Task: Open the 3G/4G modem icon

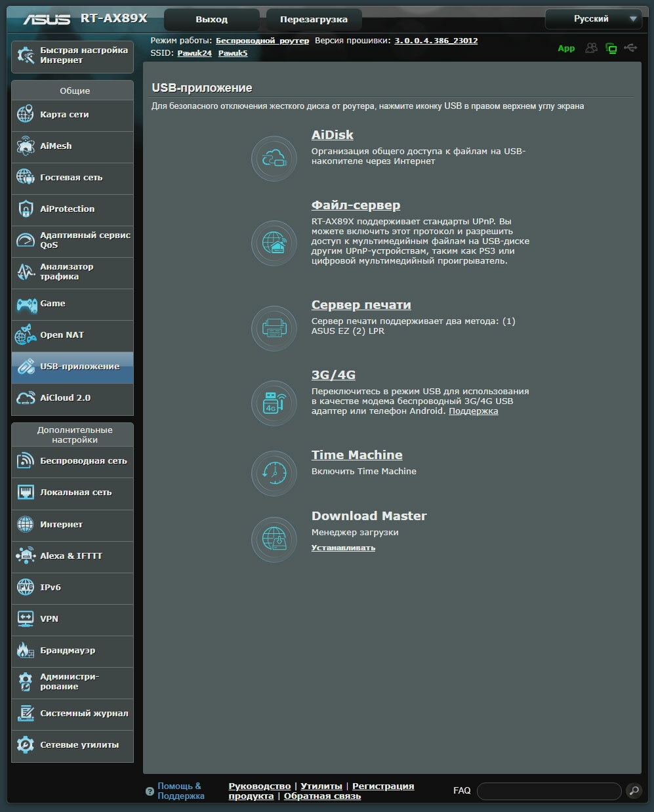Action: click(274, 403)
